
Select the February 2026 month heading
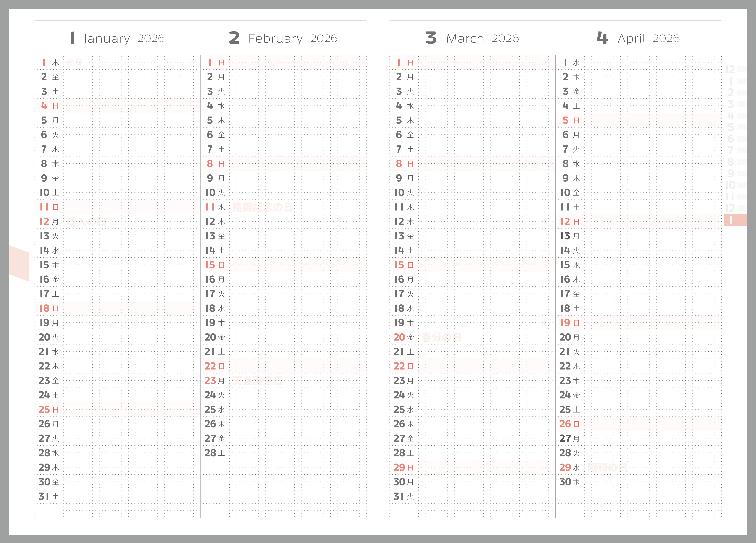(283, 38)
